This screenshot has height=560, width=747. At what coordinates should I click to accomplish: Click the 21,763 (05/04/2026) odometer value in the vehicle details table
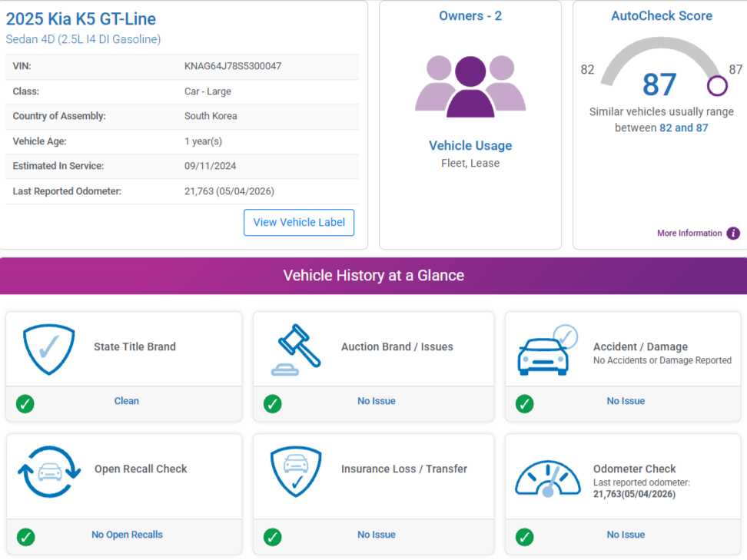click(x=229, y=191)
